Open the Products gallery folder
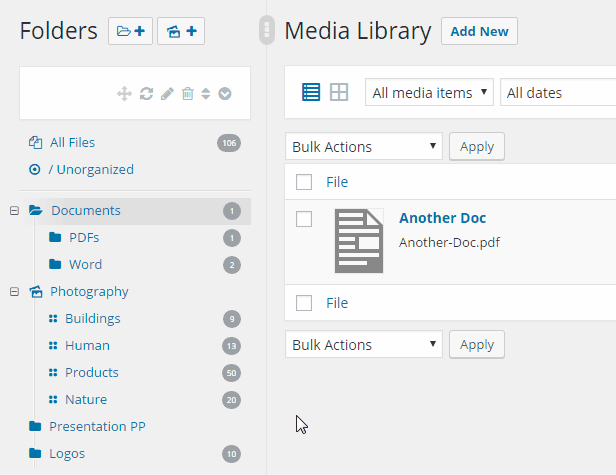This screenshot has height=475, width=616. pyautogui.click(x=91, y=373)
